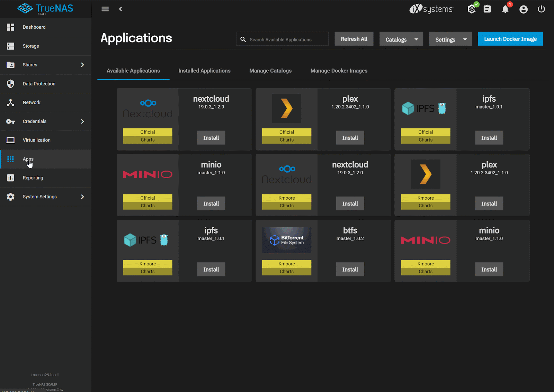Screen dimensions: 554x392
Task: Install Official minio app
Action: 211,203
